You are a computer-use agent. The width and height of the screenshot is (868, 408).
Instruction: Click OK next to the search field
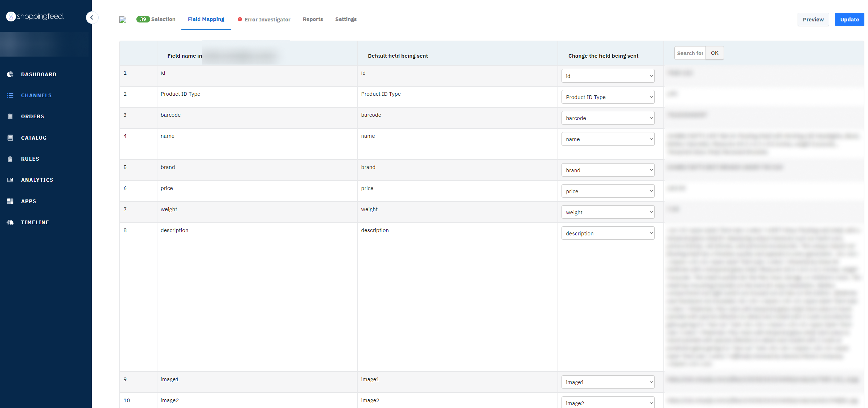tap(714, 53)
